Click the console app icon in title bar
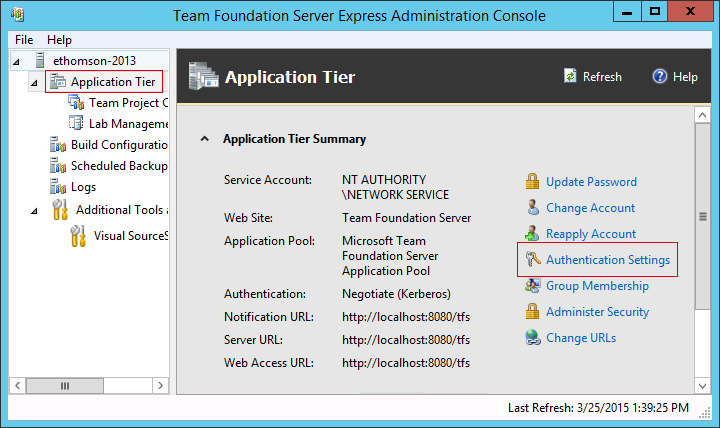 pos(17,15)
